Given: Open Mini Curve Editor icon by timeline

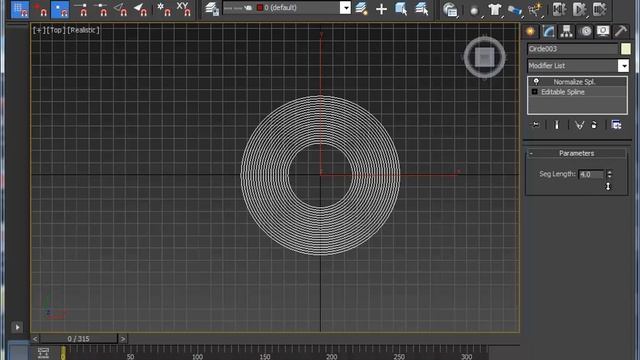Looking at the screenshot, I should click(x=43, y=353).
